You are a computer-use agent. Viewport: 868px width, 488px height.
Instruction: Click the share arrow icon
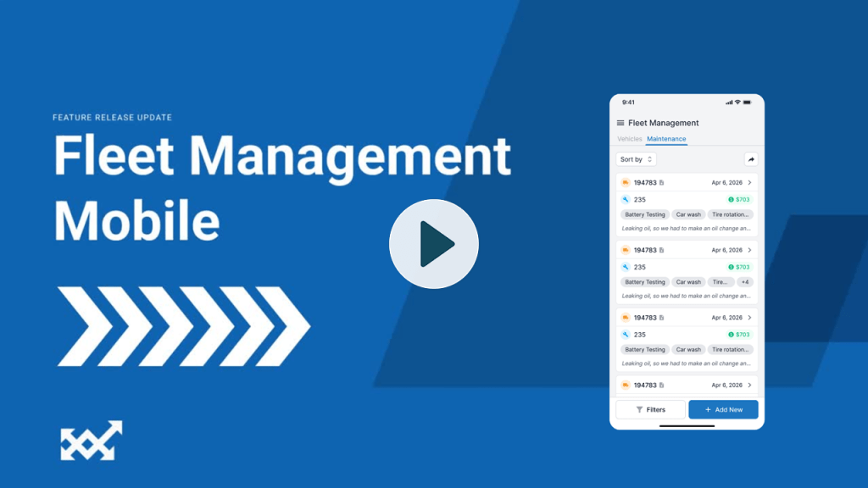[750, 159]
